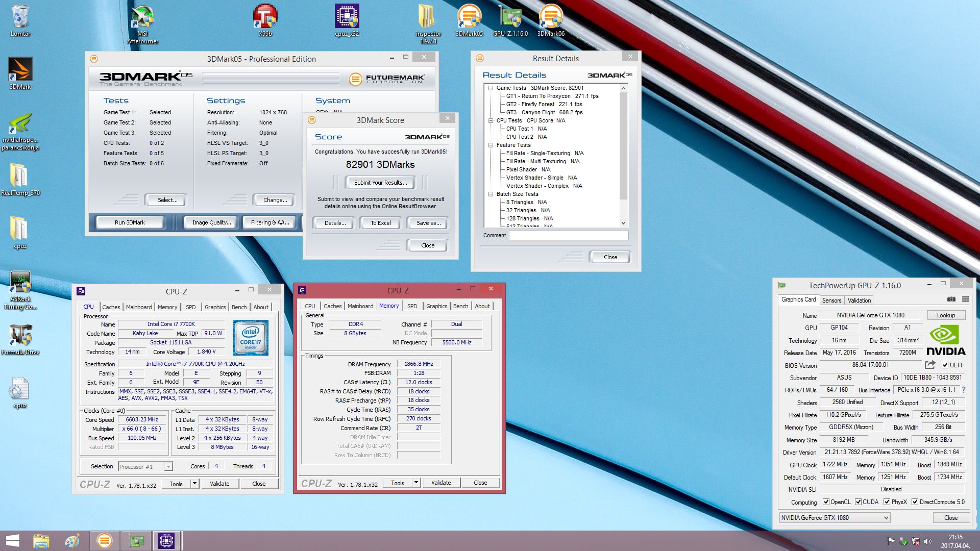This screenshot has width=980, height=551.
Task: Toggle the PhysX checkbox
Action: pyautogui.click(x=887, y=502)
